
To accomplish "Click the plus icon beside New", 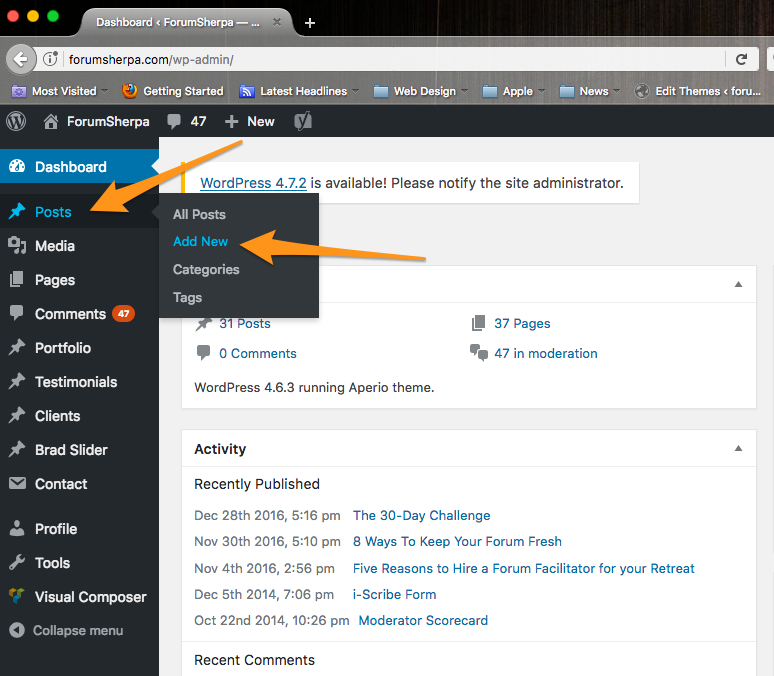I will click(231, 121).
